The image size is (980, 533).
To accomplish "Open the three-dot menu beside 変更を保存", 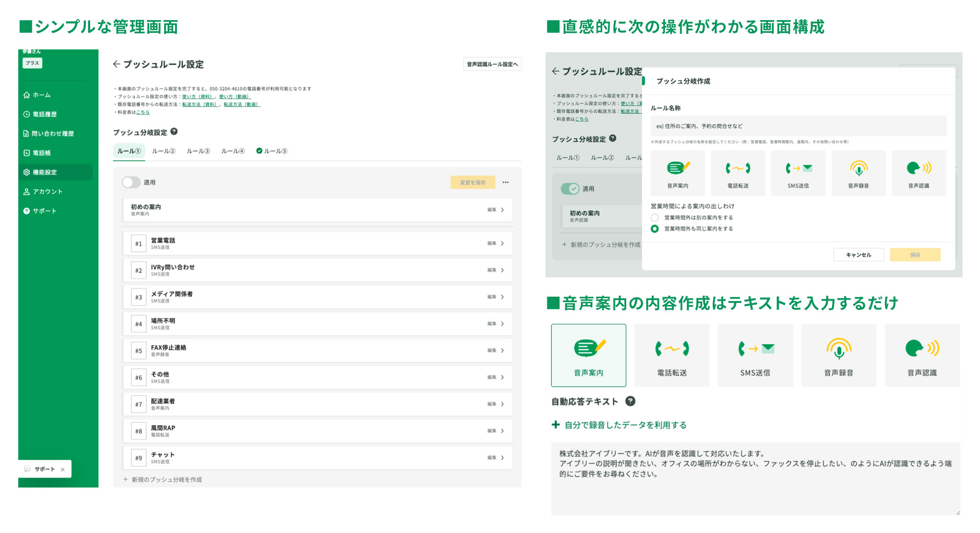I will click(505, 182).
